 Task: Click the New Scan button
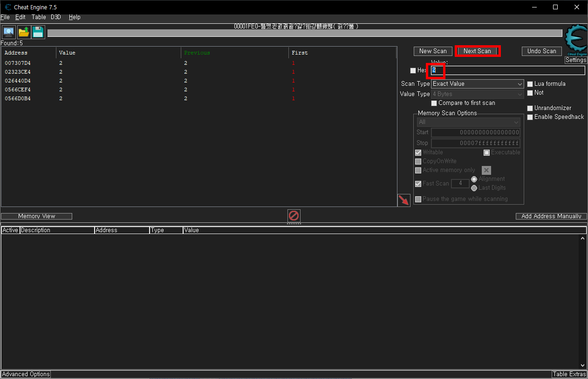click(433, 51)
